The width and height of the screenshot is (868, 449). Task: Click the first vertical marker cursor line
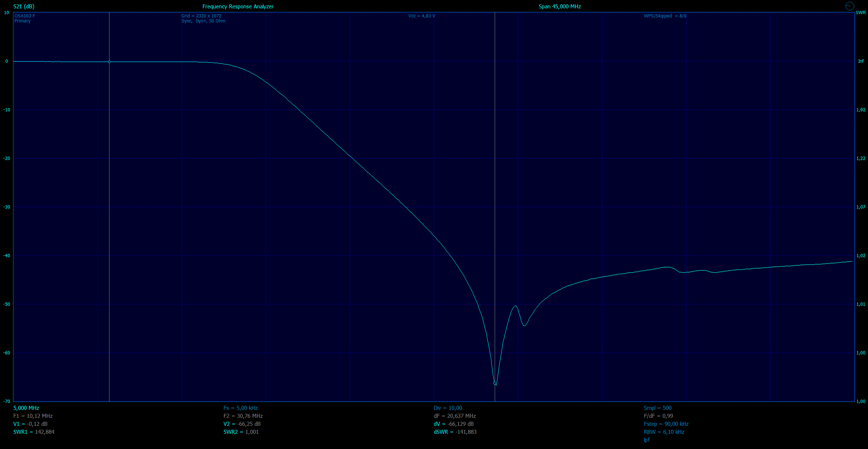pos(109,217)
